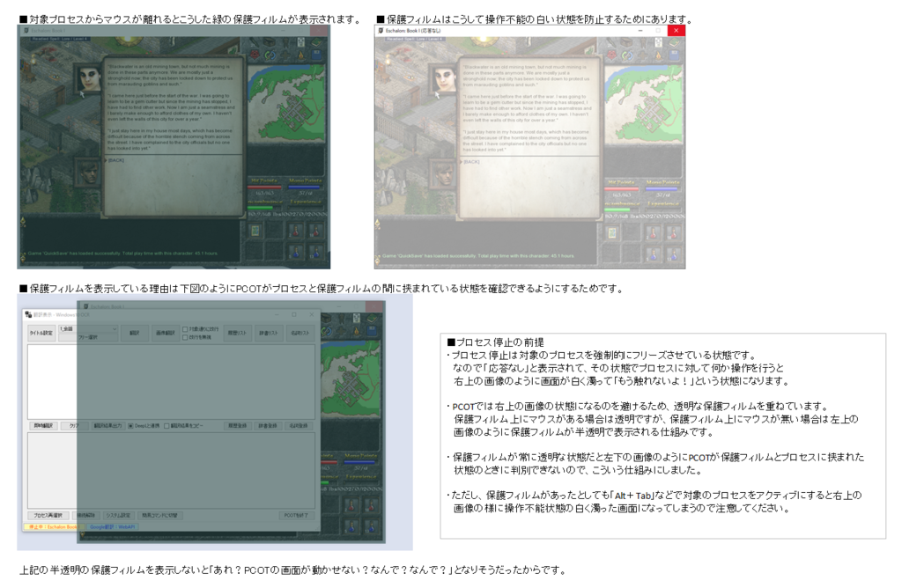Open the language dropdown in PCOT window
Screen dimensions: 902x588
88,329
